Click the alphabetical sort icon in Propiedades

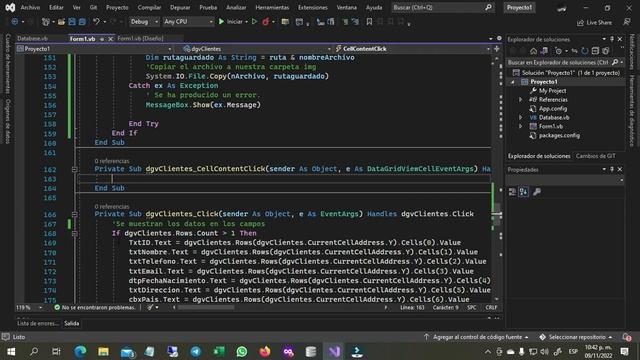(523, 191)
